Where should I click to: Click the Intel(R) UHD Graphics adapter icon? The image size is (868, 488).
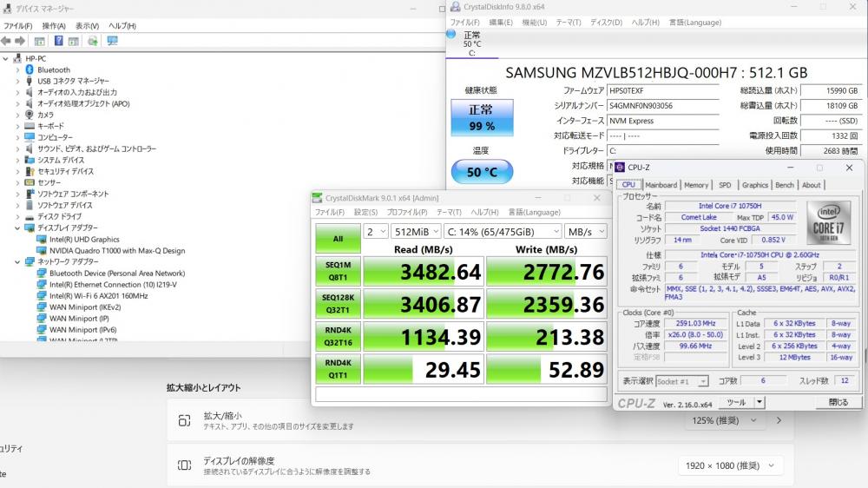(x=42, y=240)
